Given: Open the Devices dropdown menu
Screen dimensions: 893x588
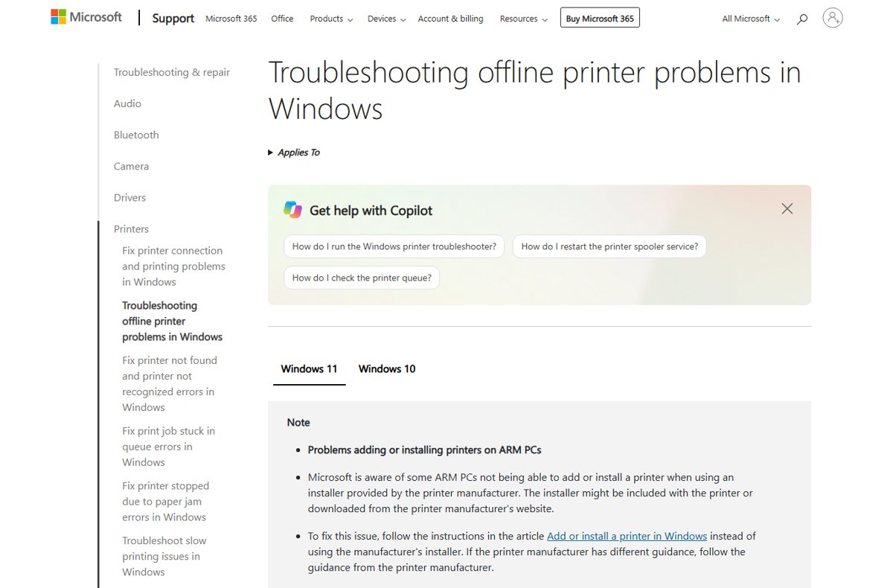Looking at the screenshot, I should pyautogui.click(x=387, y=19).
